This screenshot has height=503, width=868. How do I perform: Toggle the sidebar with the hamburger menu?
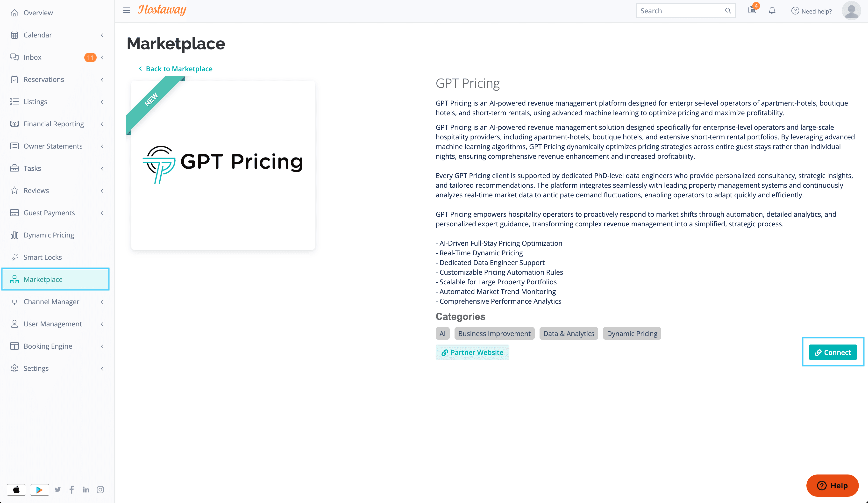pos(126,10)
